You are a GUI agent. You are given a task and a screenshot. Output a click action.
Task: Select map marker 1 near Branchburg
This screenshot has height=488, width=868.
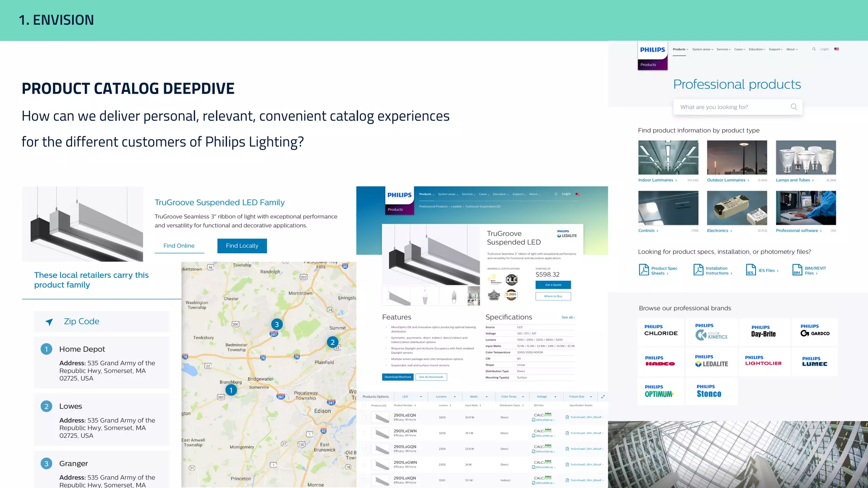pyautogui.click(x=231, y=390)
